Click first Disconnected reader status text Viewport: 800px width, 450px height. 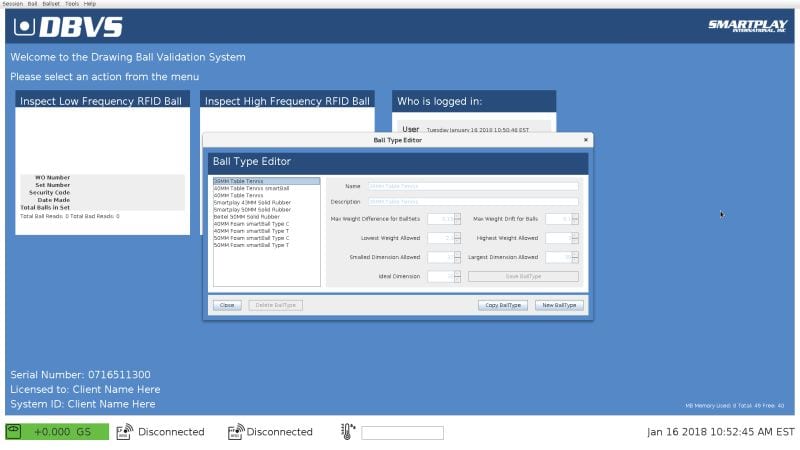click(x=171, y=432)
